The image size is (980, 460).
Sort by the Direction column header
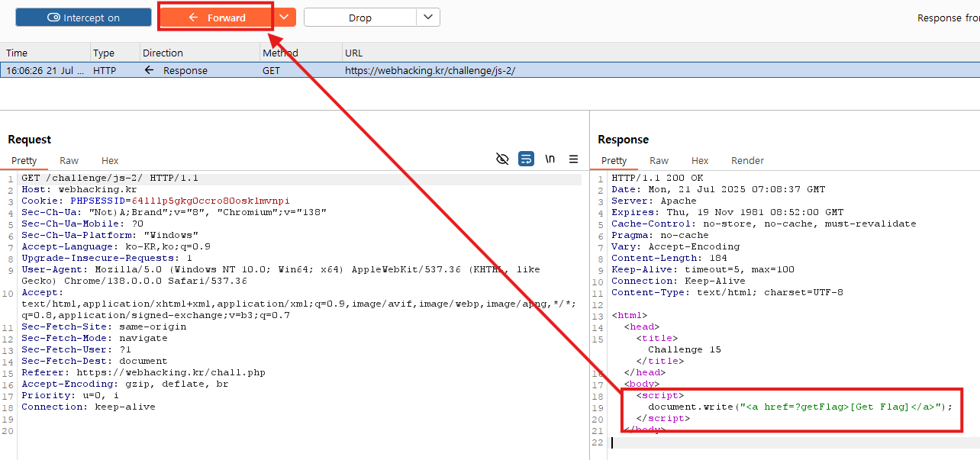(163, 53)
